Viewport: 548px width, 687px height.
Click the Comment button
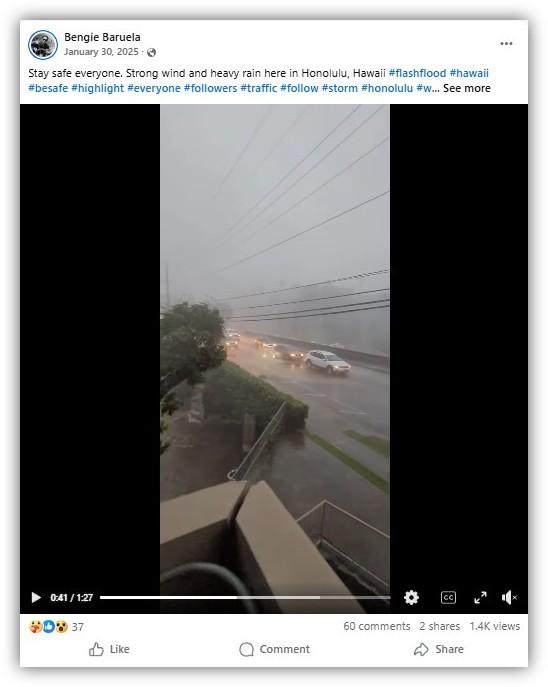pos(275,649)
